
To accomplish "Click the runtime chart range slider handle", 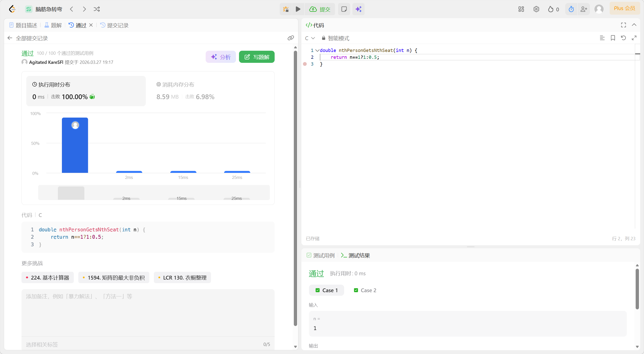I will tap(71, 193).
